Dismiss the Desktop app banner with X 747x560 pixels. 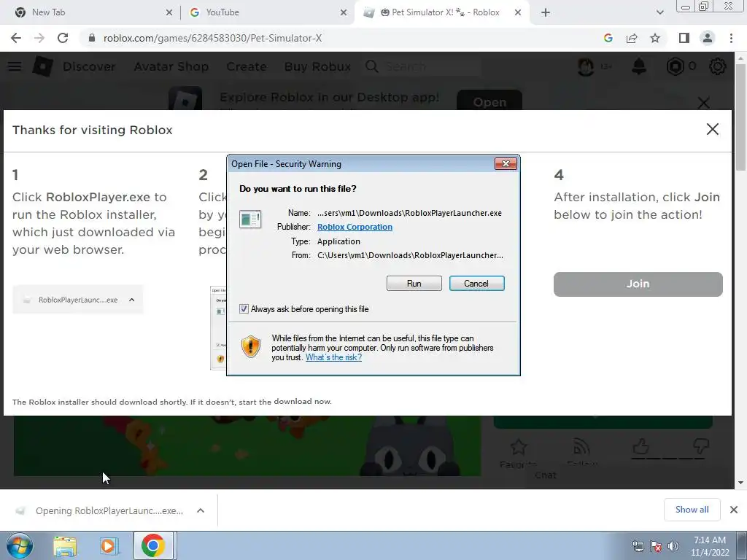tap(704, 102)
